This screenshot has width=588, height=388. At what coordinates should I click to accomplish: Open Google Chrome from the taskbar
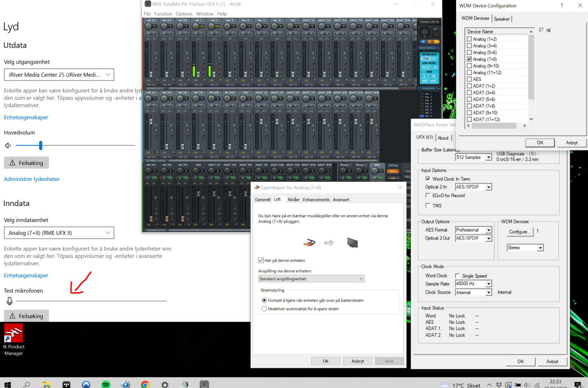[x=145, y=384]
